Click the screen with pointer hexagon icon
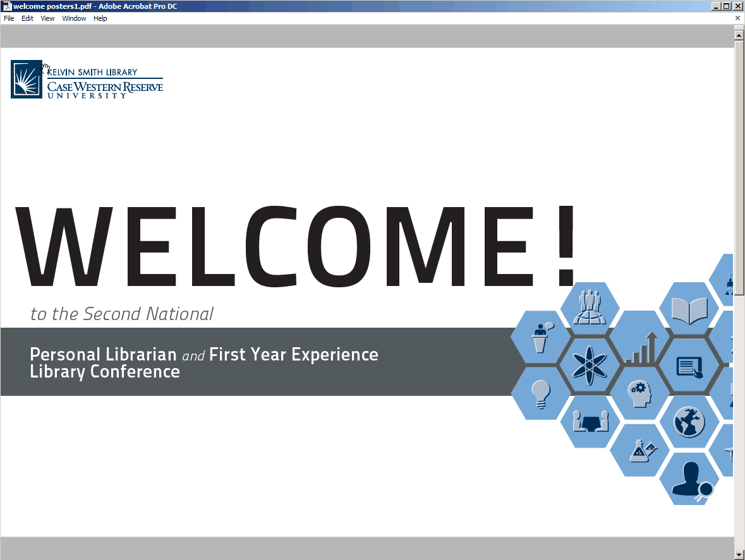 pos(689,366)
